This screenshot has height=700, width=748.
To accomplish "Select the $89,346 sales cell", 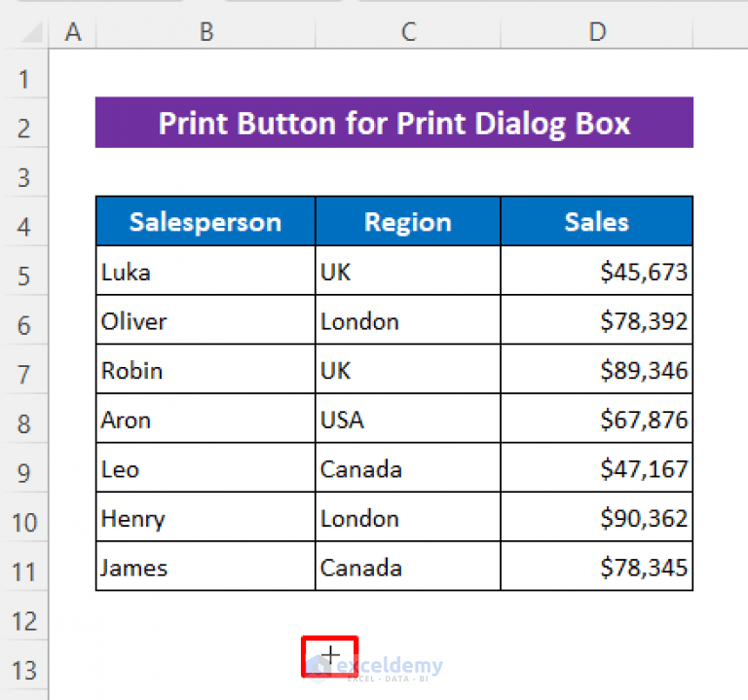I will [597, 369].
